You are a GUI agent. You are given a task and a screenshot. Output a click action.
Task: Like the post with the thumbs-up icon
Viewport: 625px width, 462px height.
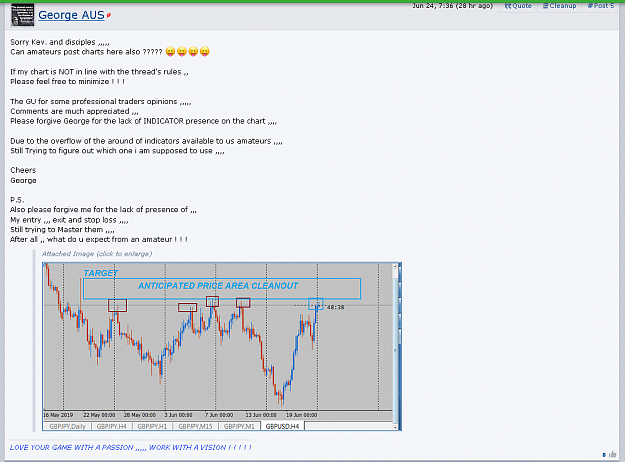click(613, 454)
